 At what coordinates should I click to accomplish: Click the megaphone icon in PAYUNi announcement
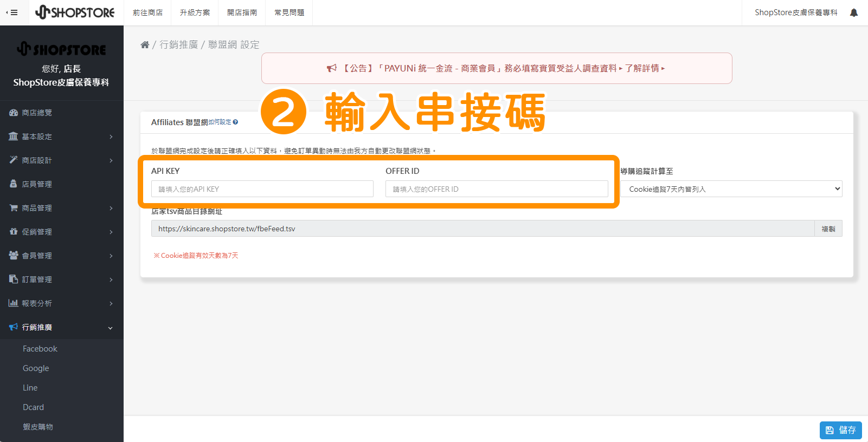pos(331,68)
